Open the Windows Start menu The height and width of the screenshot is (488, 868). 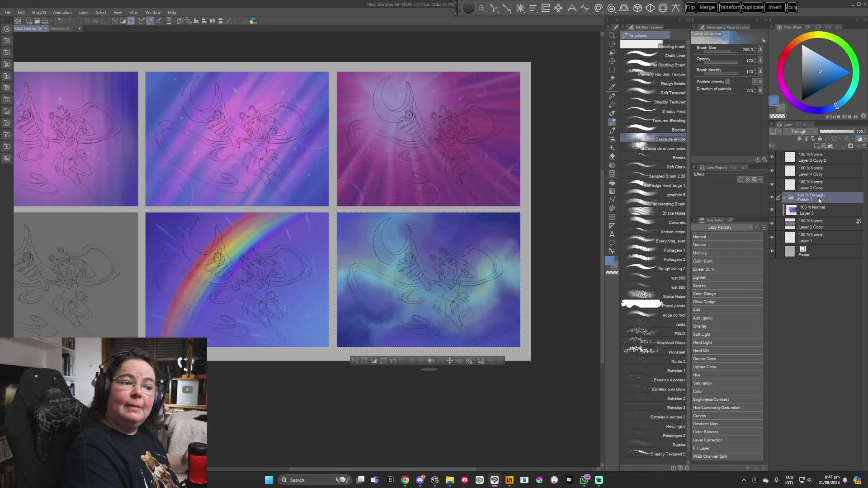pyautogui.click(x=269, y=480)
